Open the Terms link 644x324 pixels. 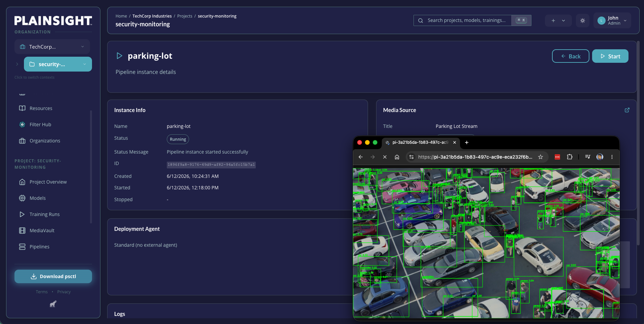[x=42, y=292]
